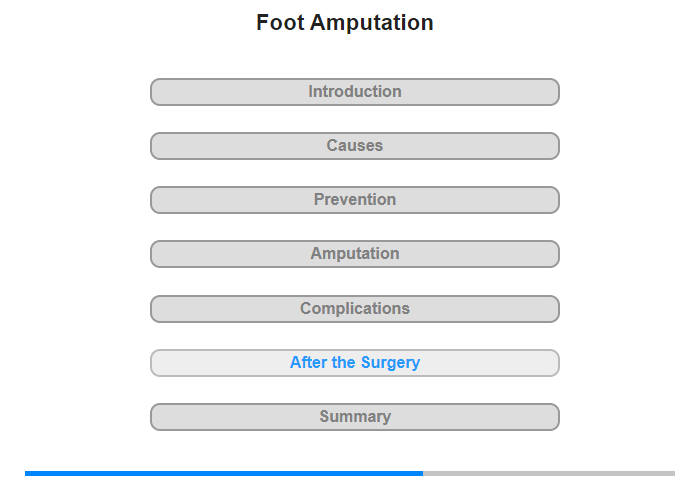The width and height of the screenshot is (700, 480).
Task: Go to the Causes section
Action: click(354, 146)
